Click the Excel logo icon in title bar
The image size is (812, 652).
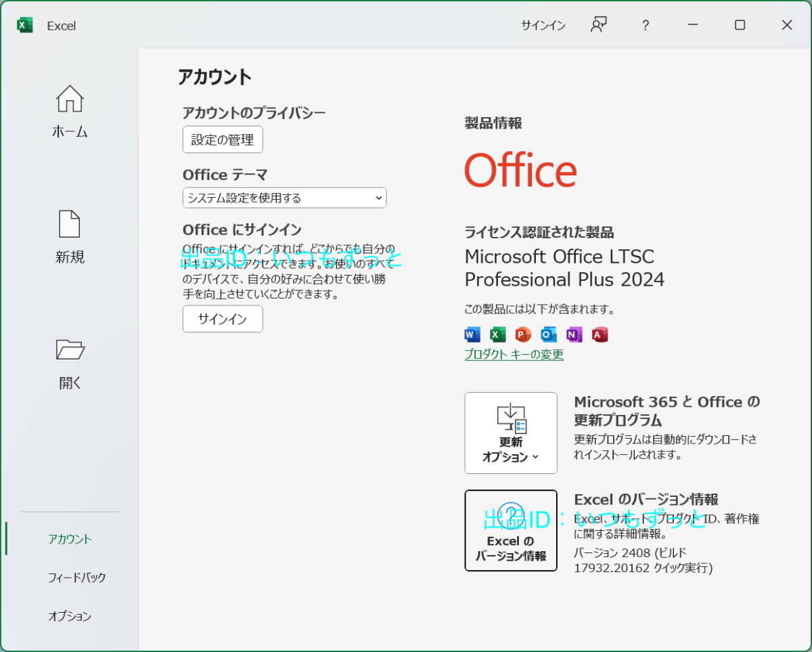(x=25, y=25)
